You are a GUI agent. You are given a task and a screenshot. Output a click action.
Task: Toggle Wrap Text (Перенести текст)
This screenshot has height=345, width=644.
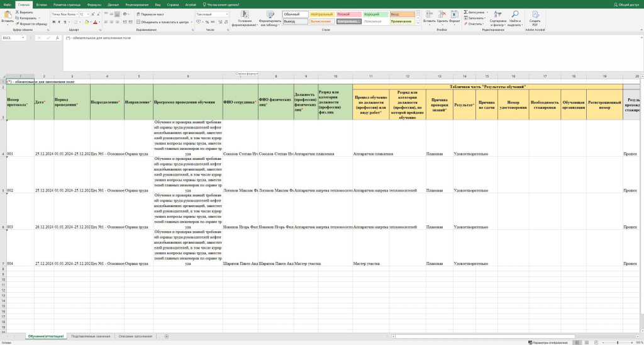coord(150,14)
